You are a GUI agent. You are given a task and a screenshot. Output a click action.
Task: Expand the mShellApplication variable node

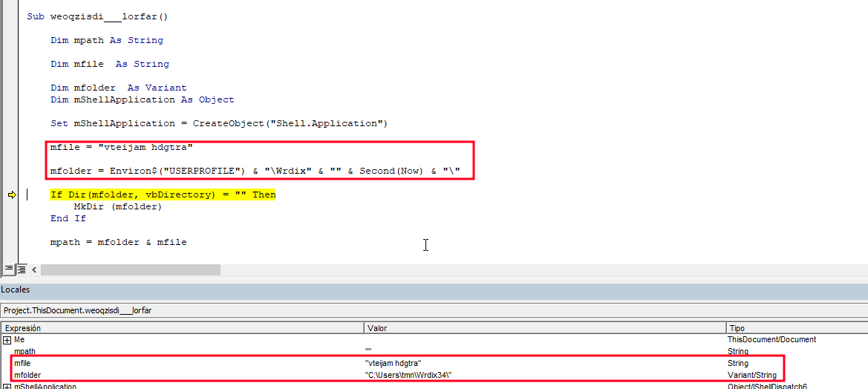[7, 386]
